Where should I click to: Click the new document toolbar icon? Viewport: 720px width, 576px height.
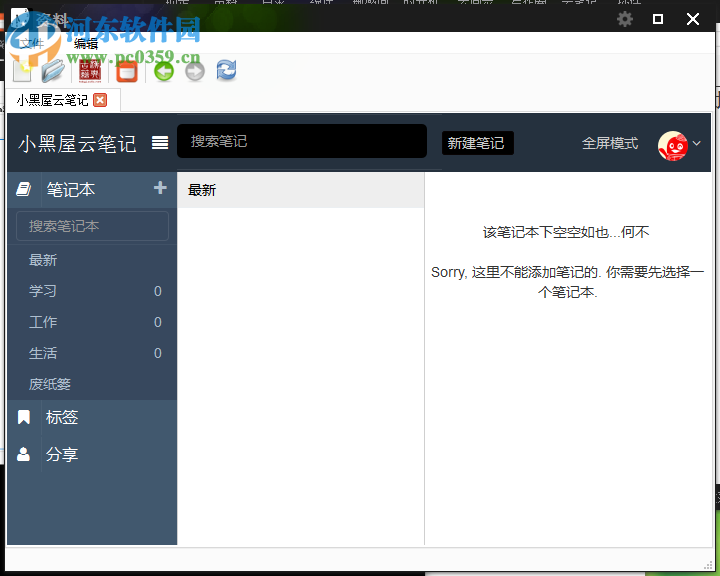coord(22,71)
